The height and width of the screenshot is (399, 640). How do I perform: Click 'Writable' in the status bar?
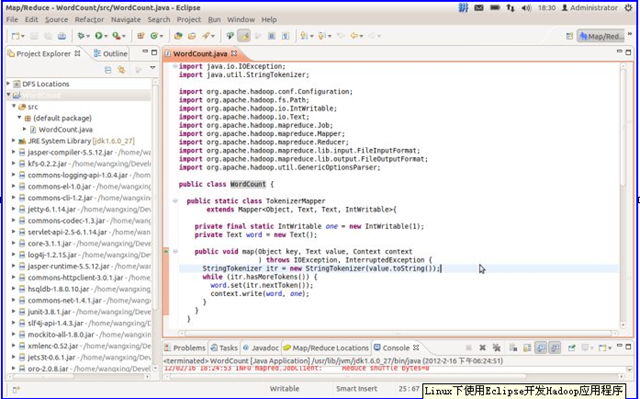coord(284,389)
